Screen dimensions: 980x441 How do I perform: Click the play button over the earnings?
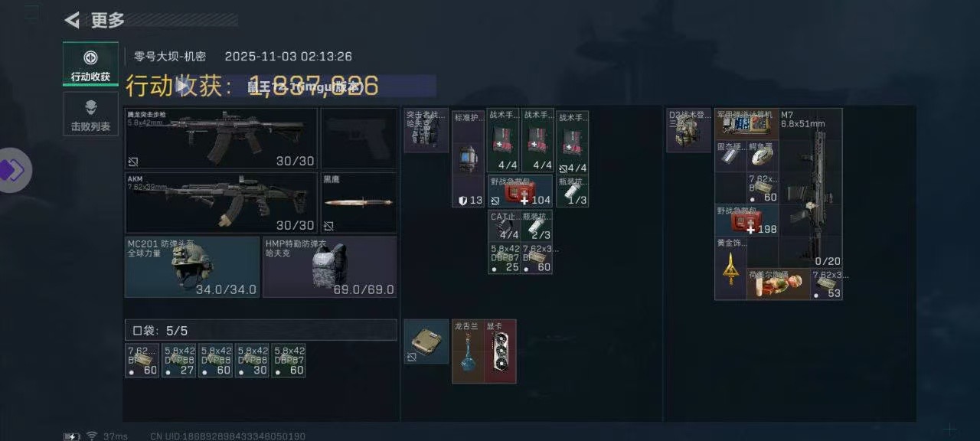tap(182, 86)
